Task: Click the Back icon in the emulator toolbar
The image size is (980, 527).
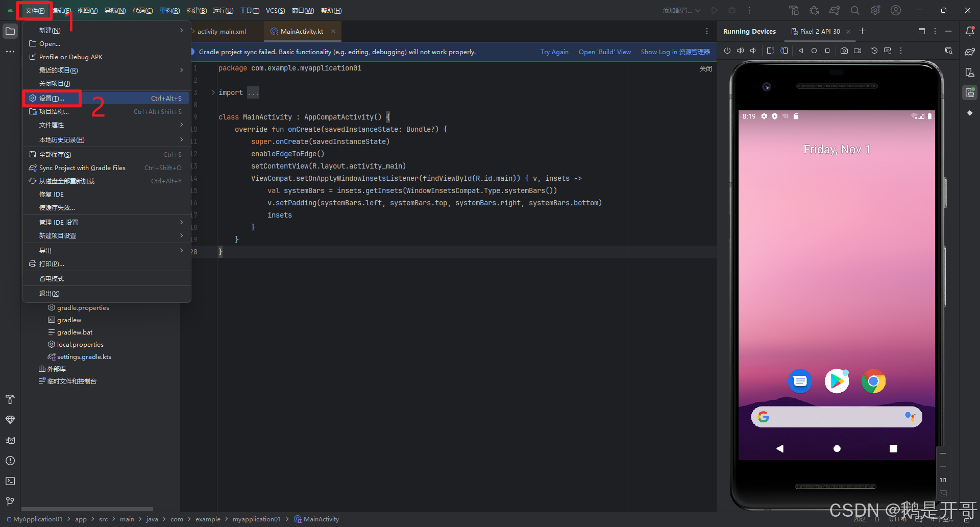Action: click(x=801, y=51)
